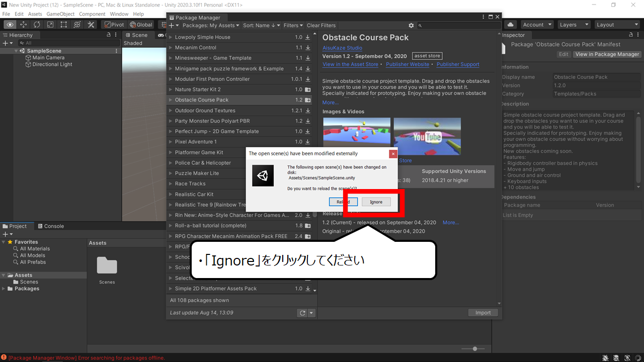The image size is (644, 362).
Task: Click the cloud services icon
Action: (511, 25)
